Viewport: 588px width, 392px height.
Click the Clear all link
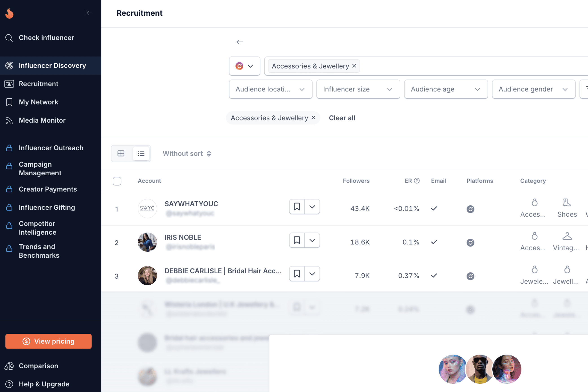pos(342,118)
